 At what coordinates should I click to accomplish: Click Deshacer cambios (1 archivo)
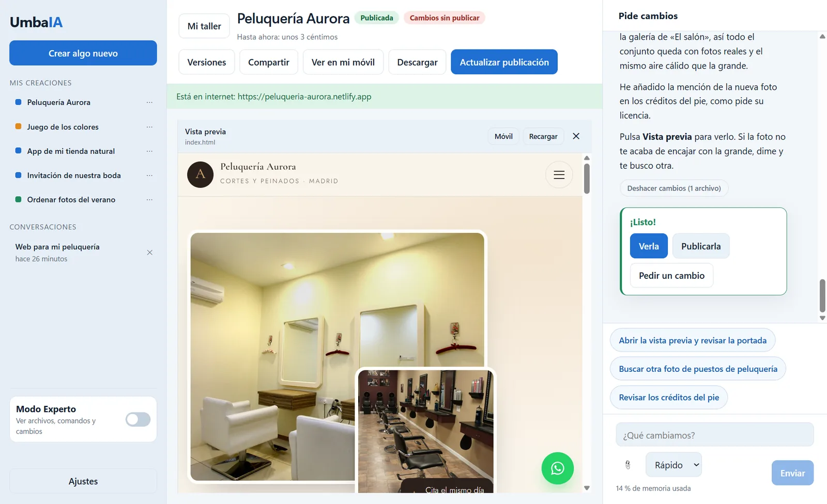click(674, 188)
